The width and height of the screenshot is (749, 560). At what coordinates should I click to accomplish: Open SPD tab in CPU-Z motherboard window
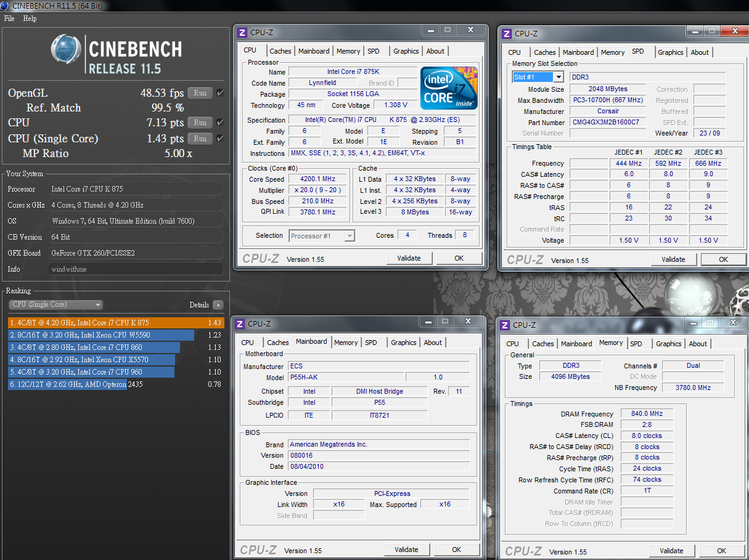point(371,343)
